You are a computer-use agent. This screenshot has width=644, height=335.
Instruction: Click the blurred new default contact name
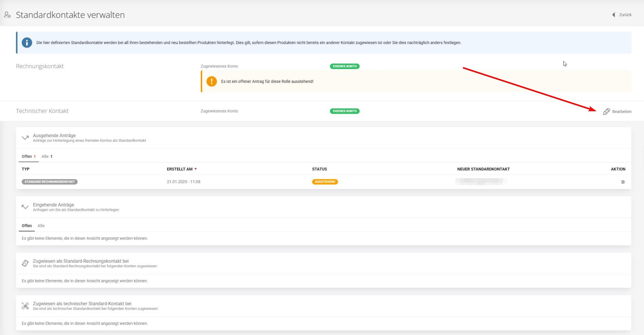pyautogui.click(x=481, y=181)
